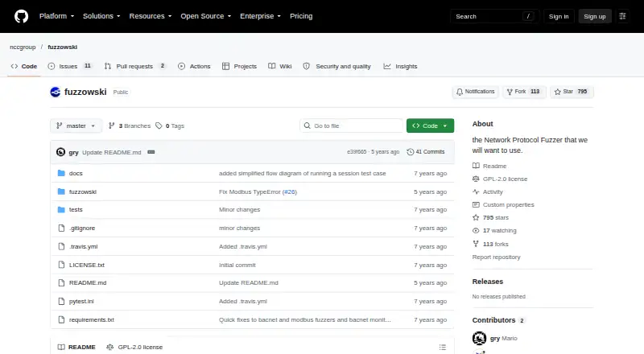Expand the green Code dropdown button
The image size is (644, 354).
[430, 126]
